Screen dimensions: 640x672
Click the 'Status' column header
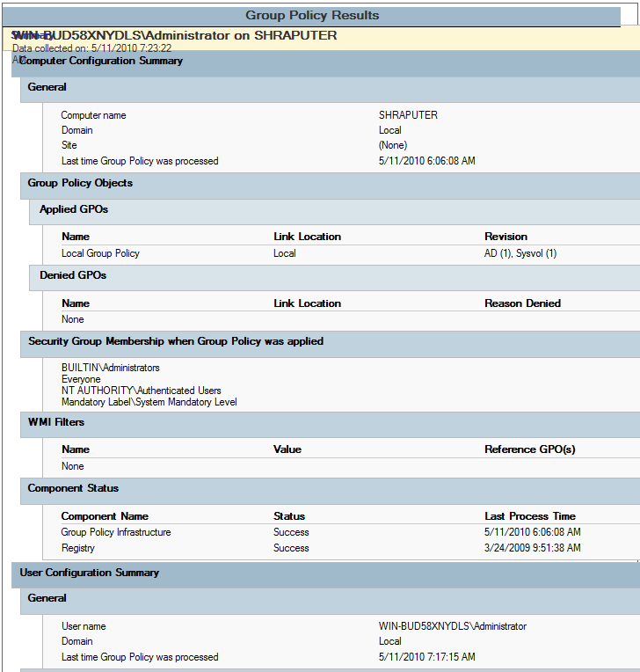pyautogui.click(x=289, y=516)
